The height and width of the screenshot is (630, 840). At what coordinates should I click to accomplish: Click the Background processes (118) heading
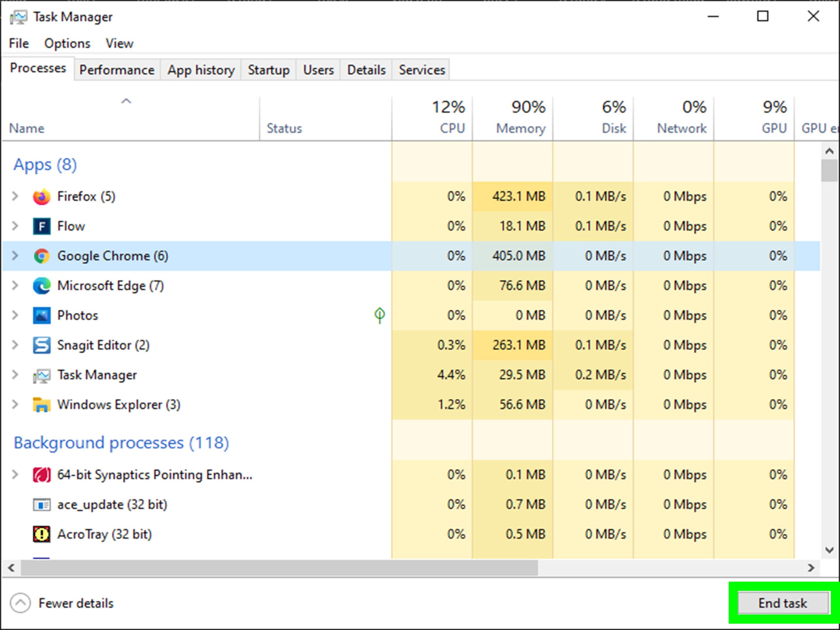(x=121, y=443)
